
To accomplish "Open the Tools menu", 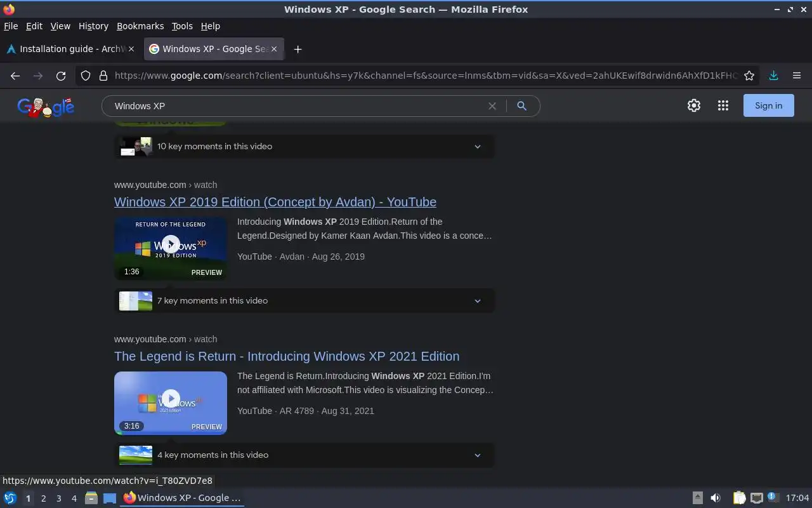I will pos(182,26).
